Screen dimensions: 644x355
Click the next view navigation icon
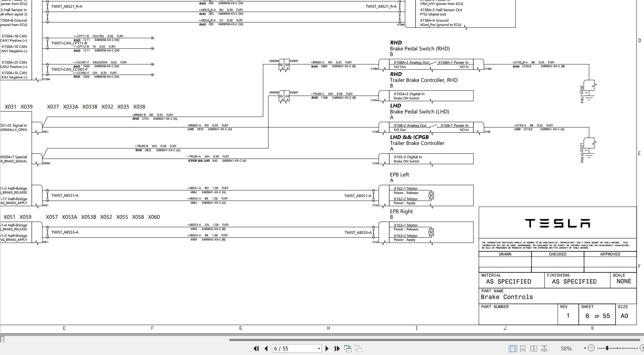(358, 348)
